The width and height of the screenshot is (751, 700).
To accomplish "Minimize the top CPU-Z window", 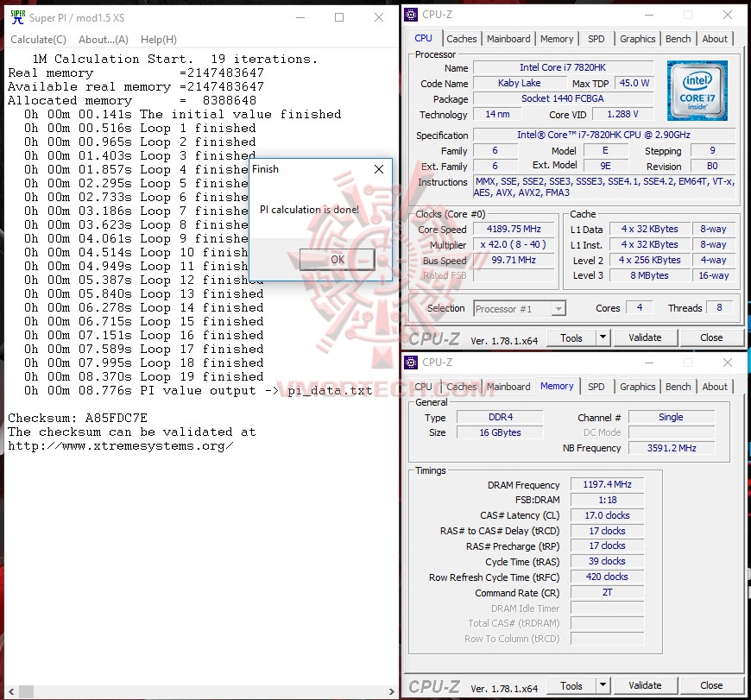I will click(x=649, y=15).
